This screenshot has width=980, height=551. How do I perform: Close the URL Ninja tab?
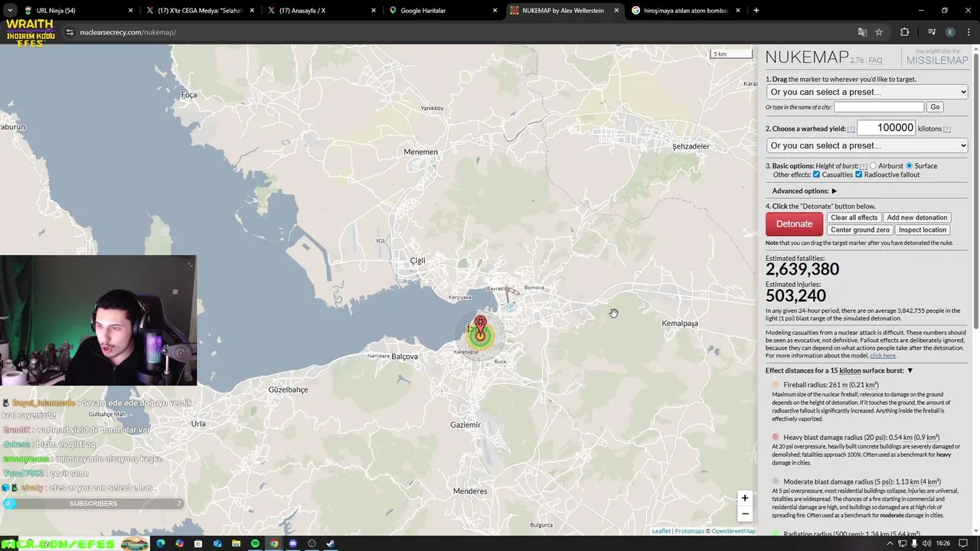pos(130,11)
